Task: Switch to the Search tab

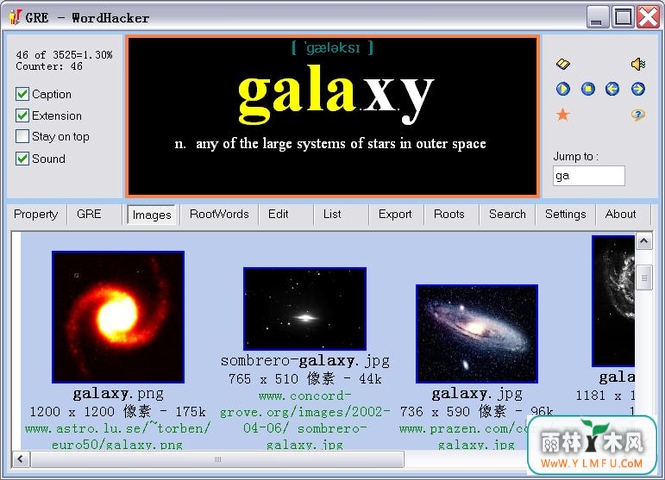Action: (507, 214)
